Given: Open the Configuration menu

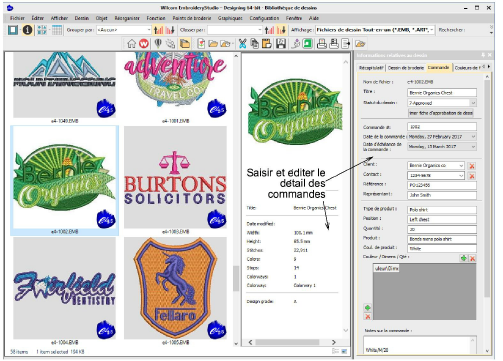Looking at the screenshot, I should point(264,18).
